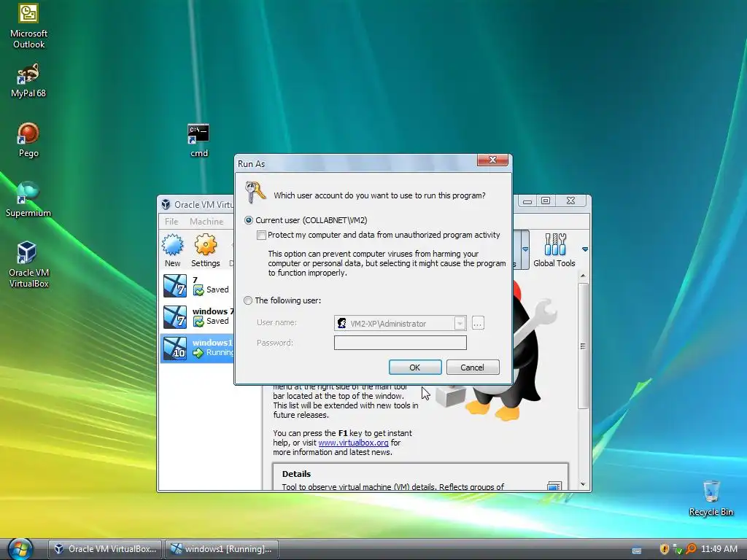This screenshot has height=560, width=747.
Task: Select the cmd desktop shortcut
Action: point(198,141)
